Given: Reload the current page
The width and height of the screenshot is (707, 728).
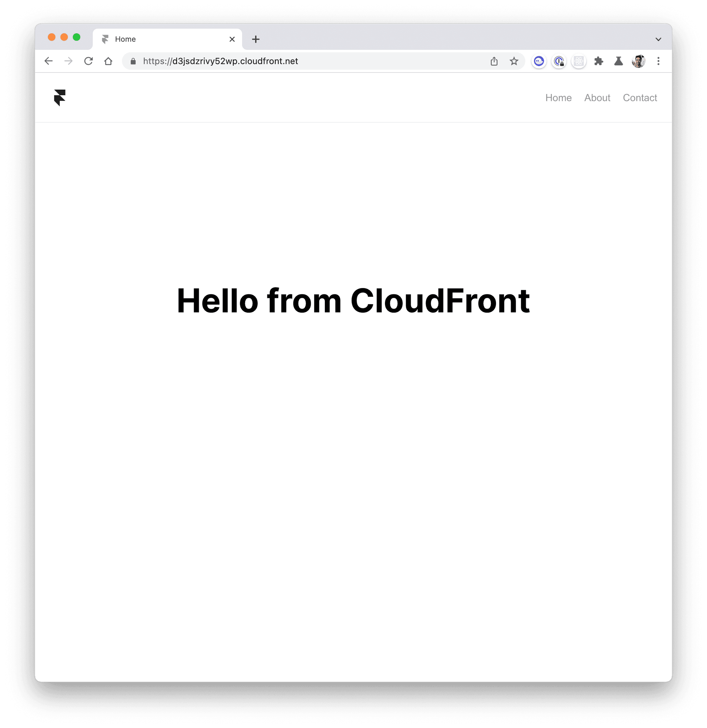Looking at the screenshot, I should coord(88,61).
